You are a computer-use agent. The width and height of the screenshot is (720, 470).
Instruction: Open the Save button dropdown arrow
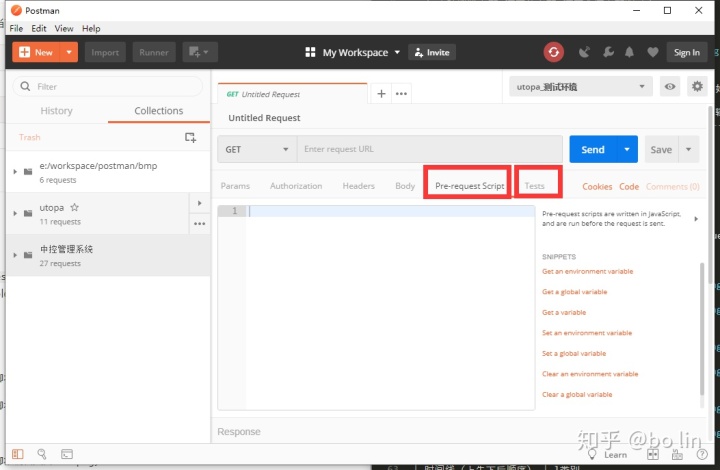tap(688, 149)
